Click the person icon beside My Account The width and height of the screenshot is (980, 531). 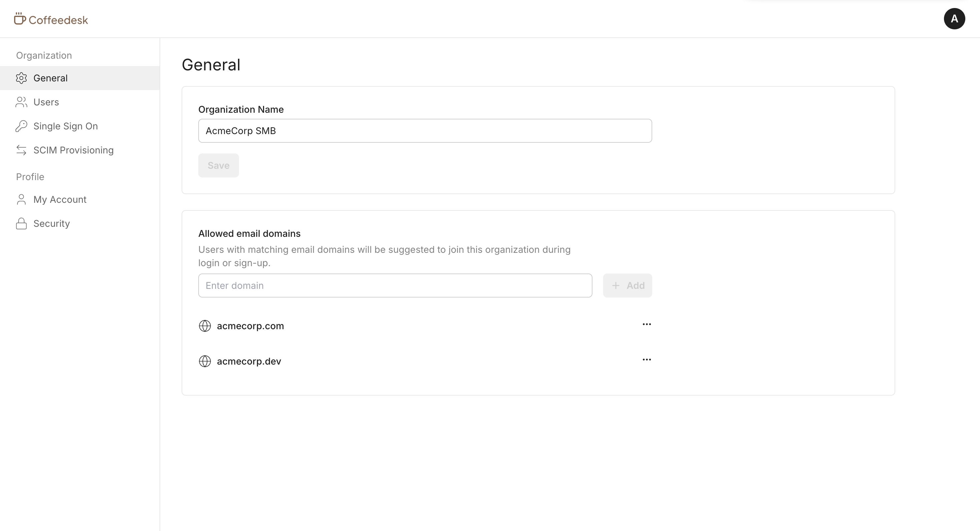pos(21,199)
